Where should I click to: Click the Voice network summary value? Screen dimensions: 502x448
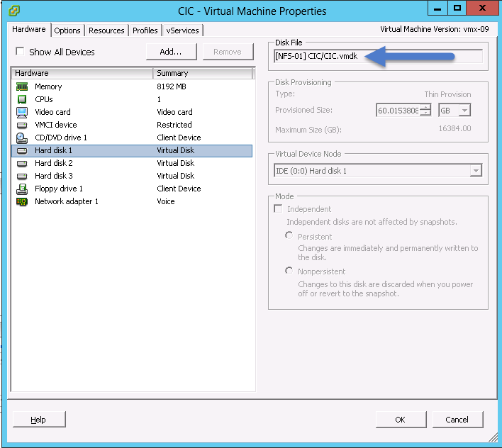tap(166, 201)
